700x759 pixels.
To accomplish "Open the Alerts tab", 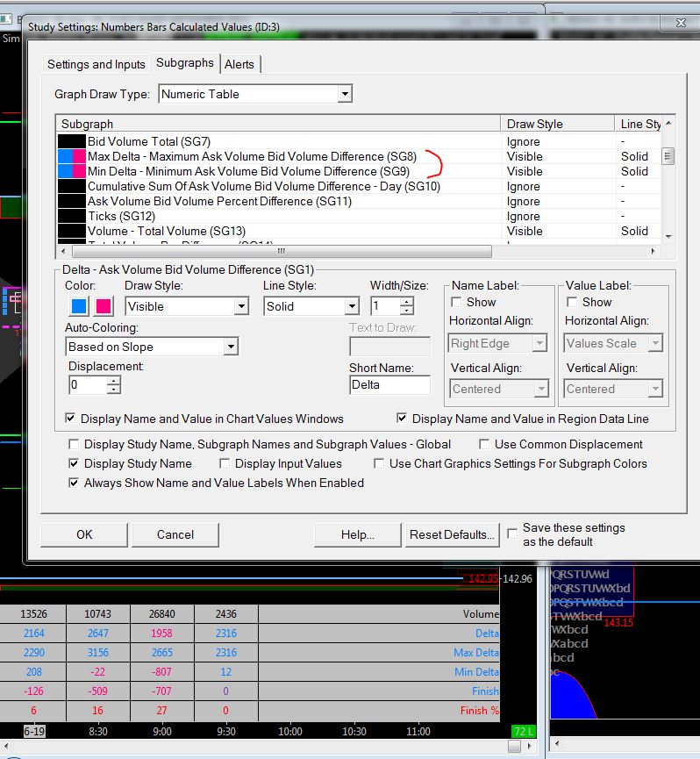I will pos(239,64).
